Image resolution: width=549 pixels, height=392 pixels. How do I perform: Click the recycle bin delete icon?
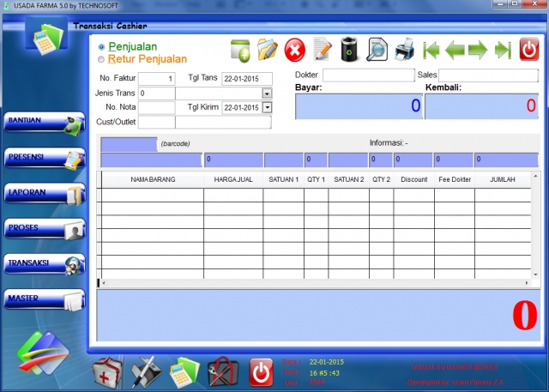click(x=349, y=51)
